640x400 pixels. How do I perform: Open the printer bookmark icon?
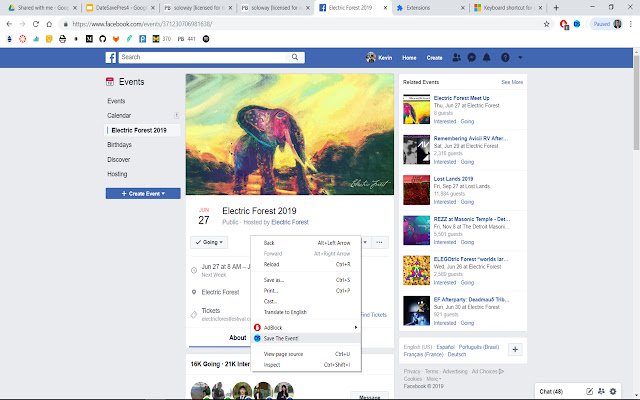point(62,39)
